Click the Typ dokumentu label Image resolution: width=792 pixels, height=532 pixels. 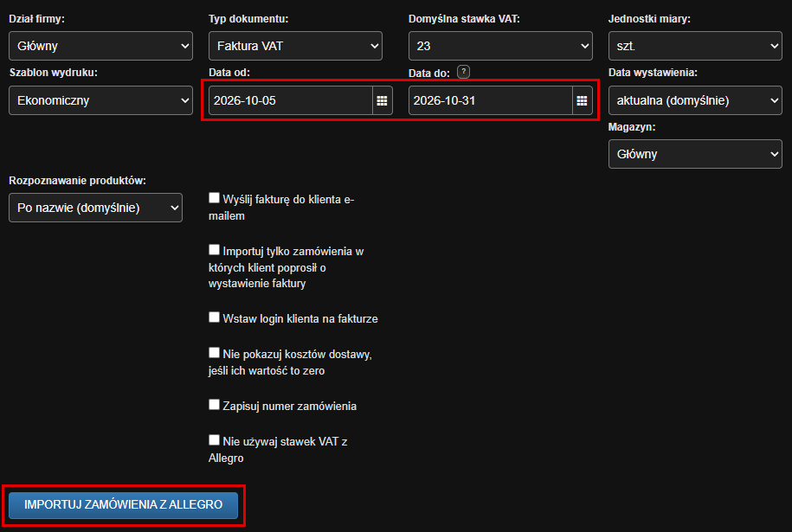pos(248,19)
